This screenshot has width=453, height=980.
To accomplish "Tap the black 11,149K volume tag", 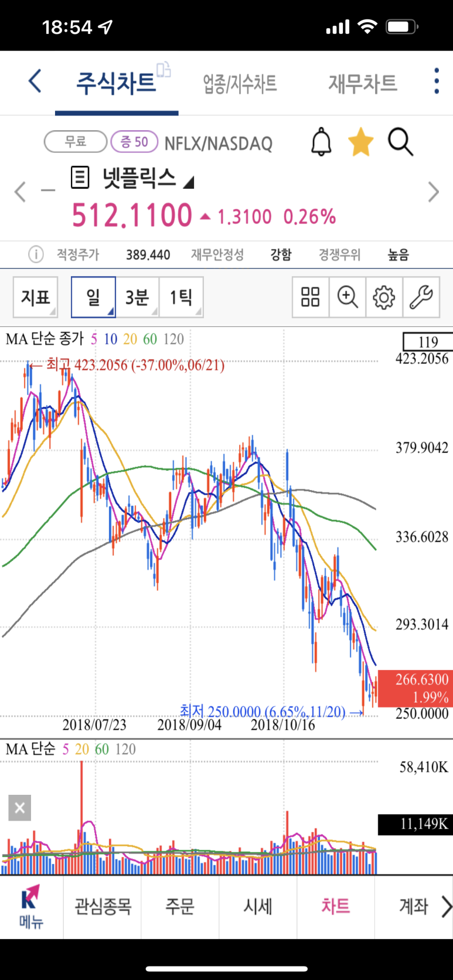I will click(415, 824).
